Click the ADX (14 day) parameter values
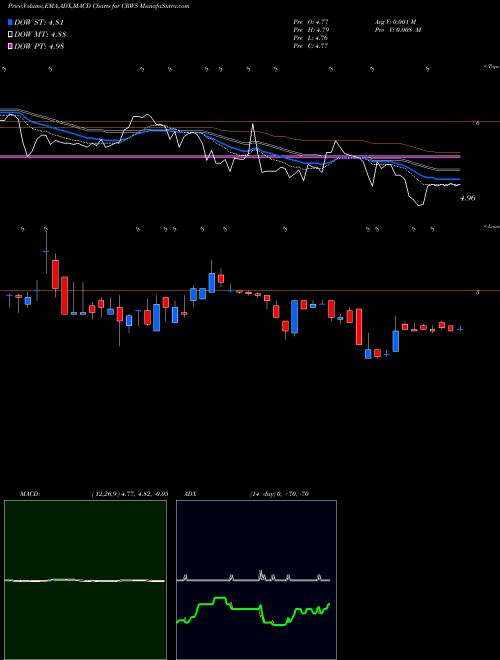The image size is (500, 660). pyautogui.click(x=278, y=494)
